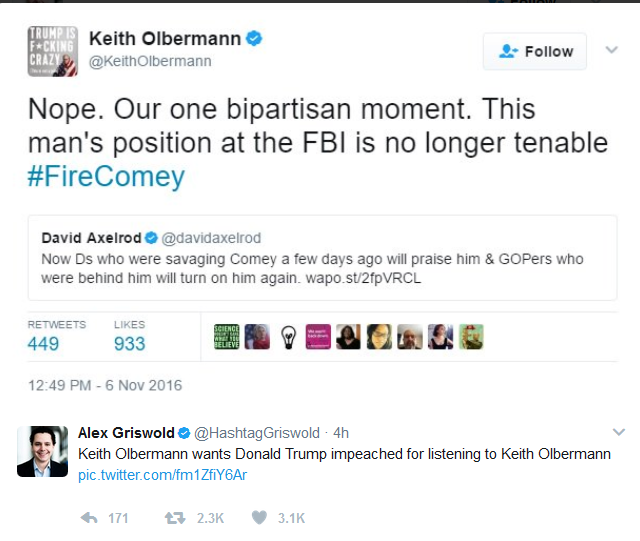
Task: Expand the chevron menu on Griswold's tweet
Action: pyautogui.click(x=619, y=432)
